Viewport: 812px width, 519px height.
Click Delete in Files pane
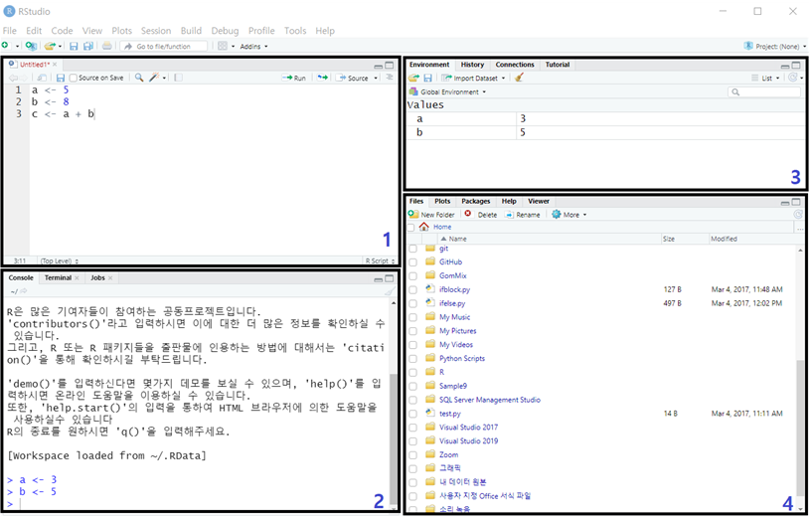[481, 215]
